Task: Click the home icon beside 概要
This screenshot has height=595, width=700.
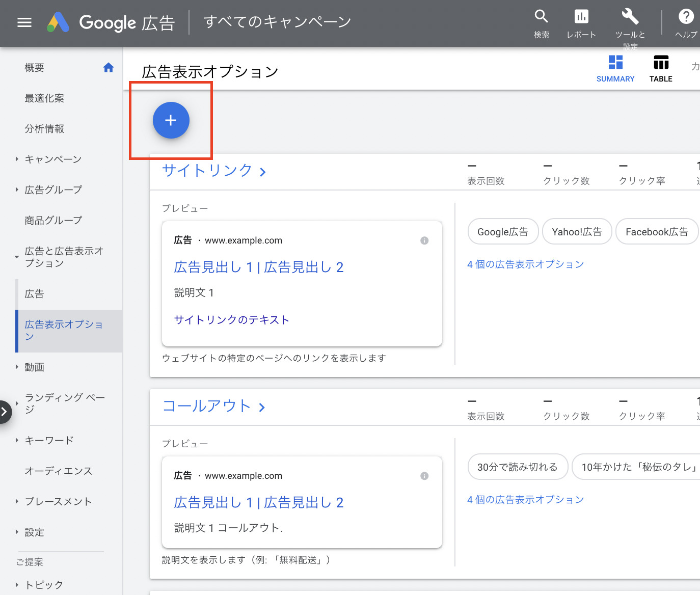Action: pyautogui.click(x=109, y=67)
